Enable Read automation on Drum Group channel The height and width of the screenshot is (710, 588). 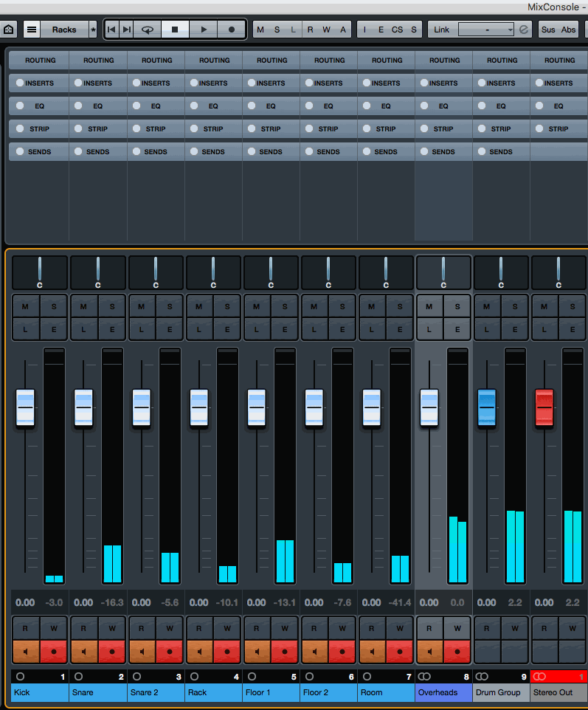click(487, 628)
